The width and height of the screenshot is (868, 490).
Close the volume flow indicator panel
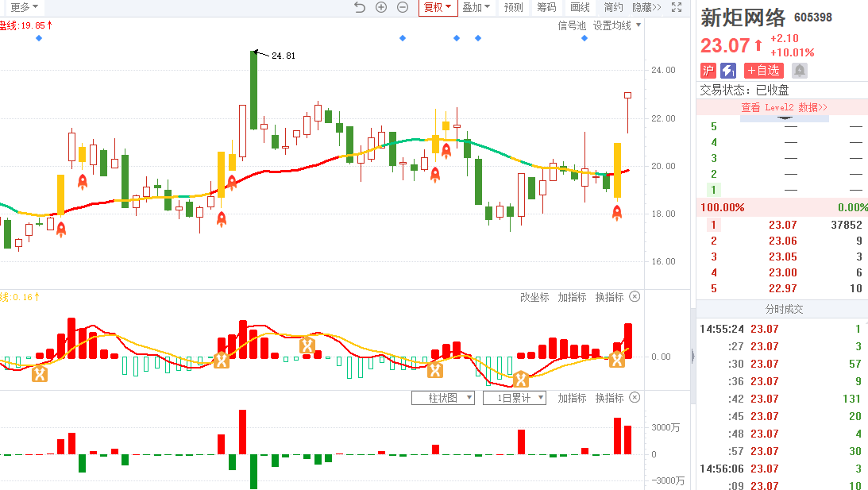635,398
